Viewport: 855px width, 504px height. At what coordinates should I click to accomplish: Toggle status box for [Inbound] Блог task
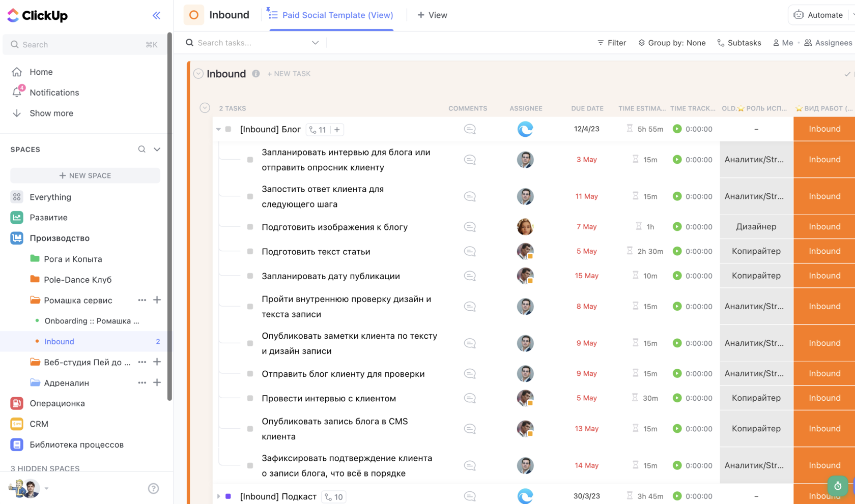[229, 129]
